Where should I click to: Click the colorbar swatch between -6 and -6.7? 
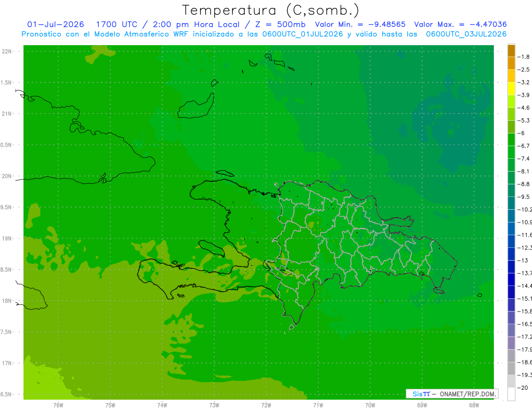pos(511,140)
